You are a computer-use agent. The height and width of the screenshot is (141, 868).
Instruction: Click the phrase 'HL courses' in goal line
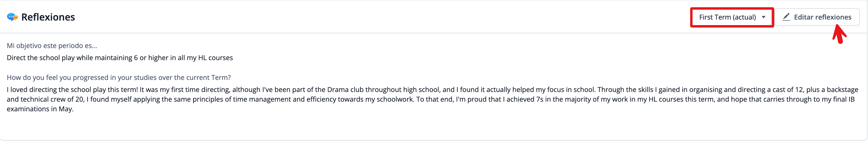[x=215, y=57]
